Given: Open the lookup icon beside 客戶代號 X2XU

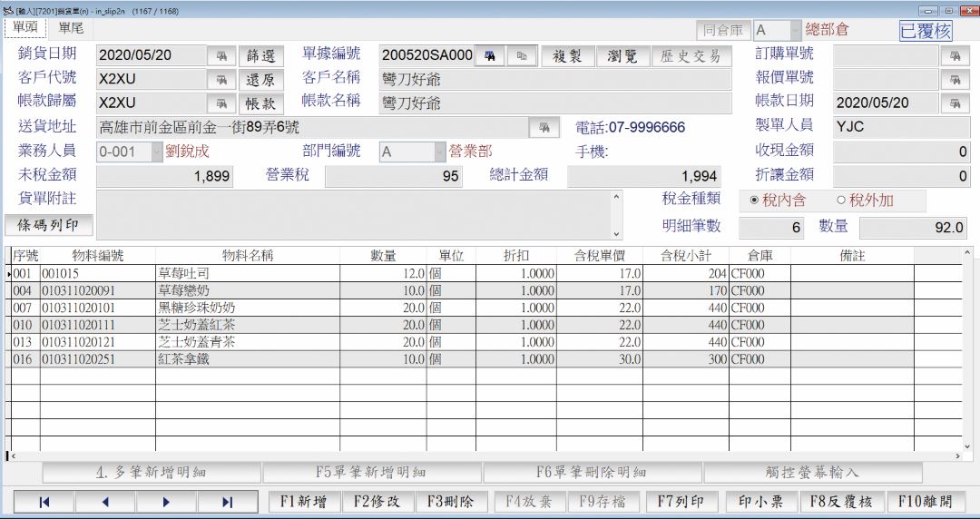Looking at the screenshot, I should pyautogui.click(x=222, y=80).
